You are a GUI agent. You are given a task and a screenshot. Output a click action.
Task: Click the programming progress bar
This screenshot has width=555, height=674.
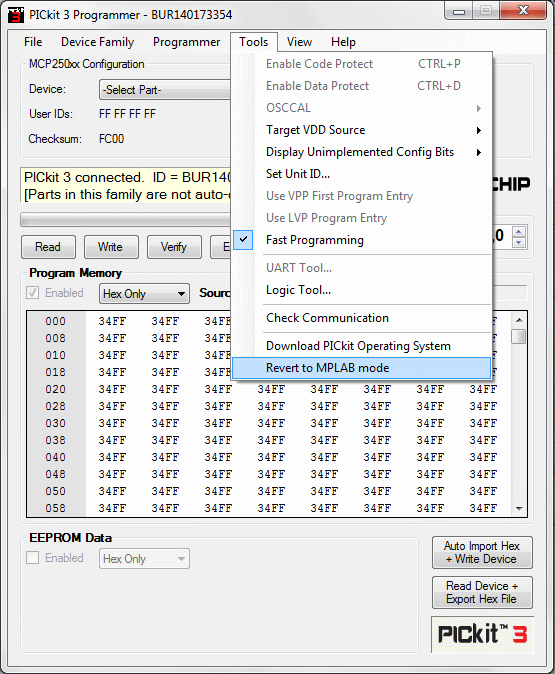(126, 220)
